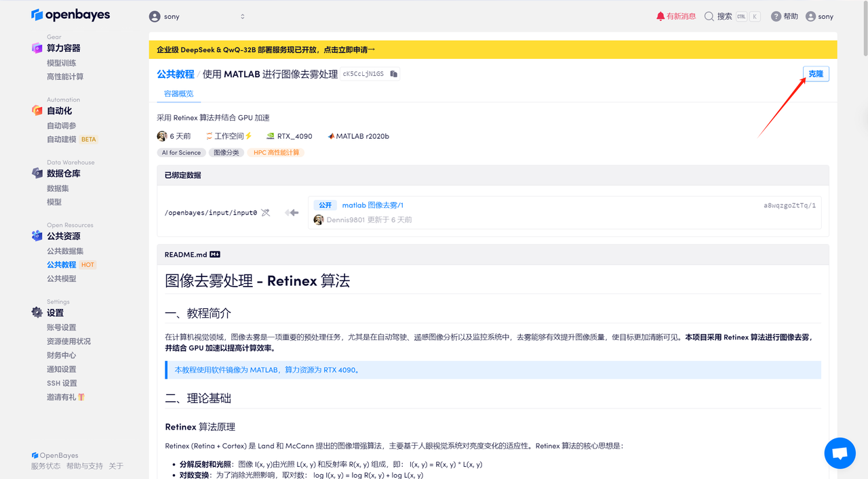Open 高性能计算 in the sidebar
This screenshot has height=479, width=868.
click(65, 77)
